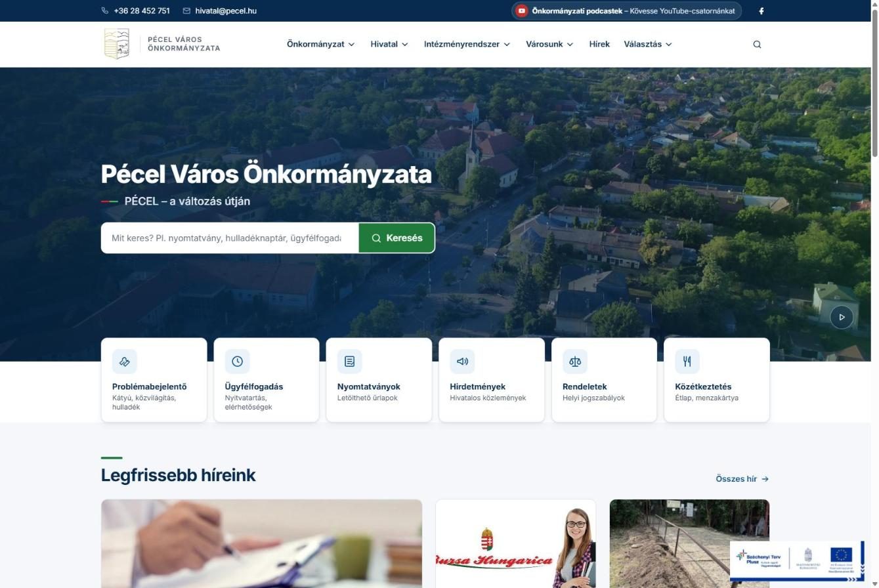Click the Nyomtatványok document icon

click(x=350, y=362)
